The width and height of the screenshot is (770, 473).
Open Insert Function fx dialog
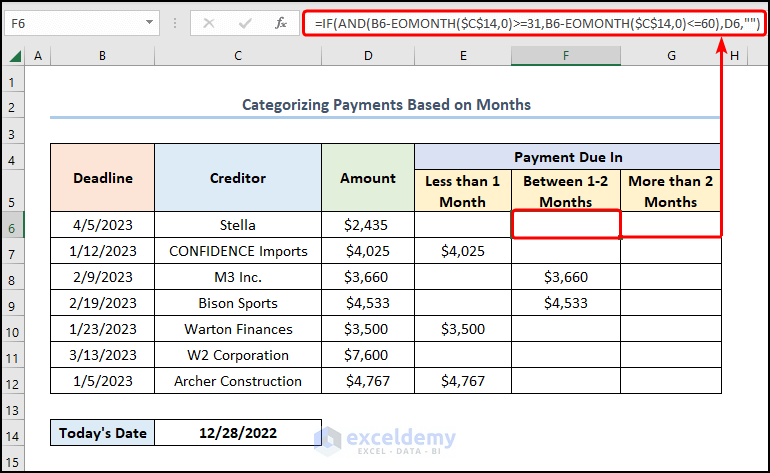pos(281,23)
